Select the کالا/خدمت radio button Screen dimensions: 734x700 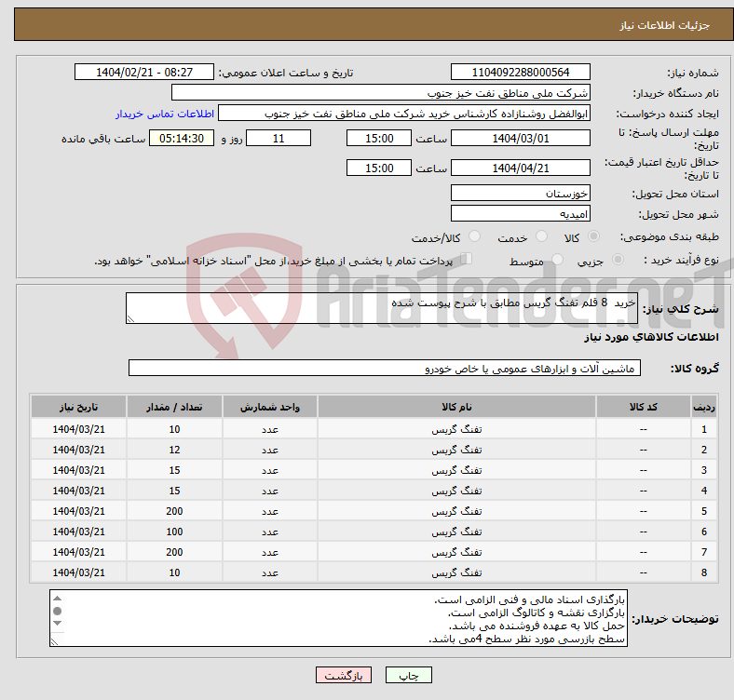click(x=474, y=236)
